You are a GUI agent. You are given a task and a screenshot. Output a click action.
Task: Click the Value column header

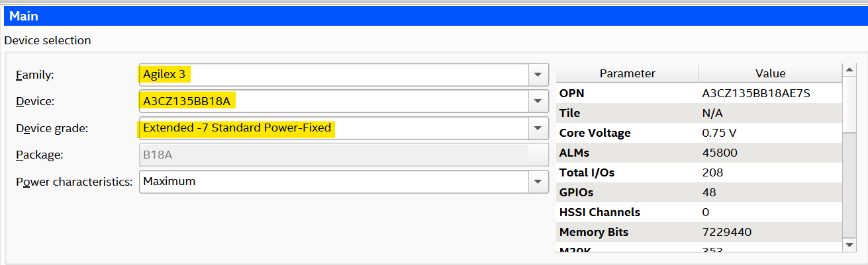[770, 73]
